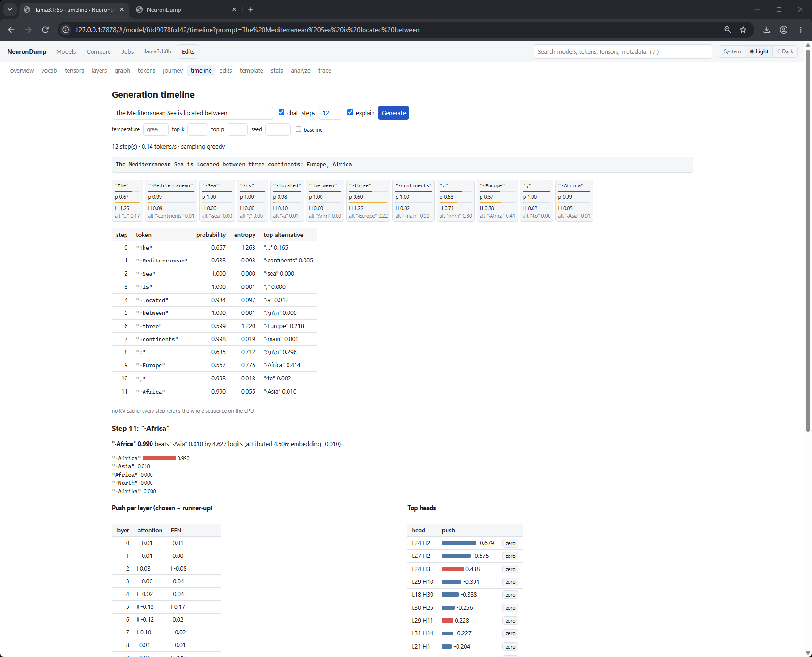Viewport: 812px width, 657px height.
Task: Reload the page with refresh icon
Action: pos(45,30)
